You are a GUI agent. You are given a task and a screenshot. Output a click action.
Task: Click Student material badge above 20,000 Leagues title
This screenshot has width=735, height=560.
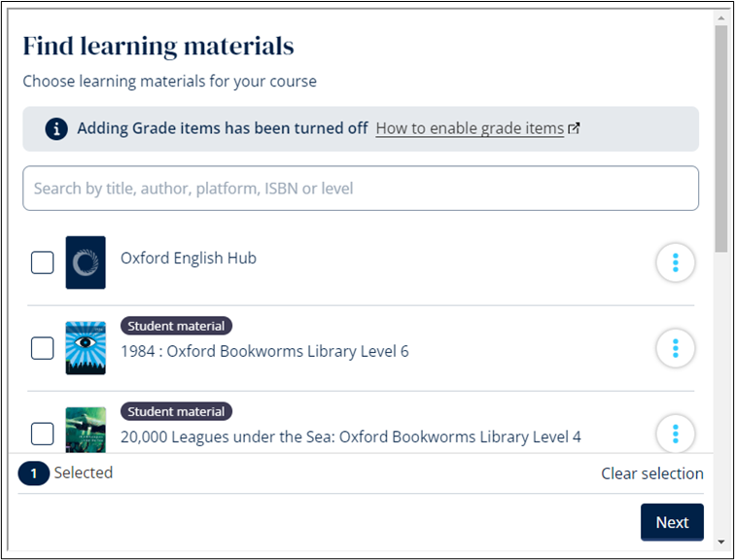point(176,411)
